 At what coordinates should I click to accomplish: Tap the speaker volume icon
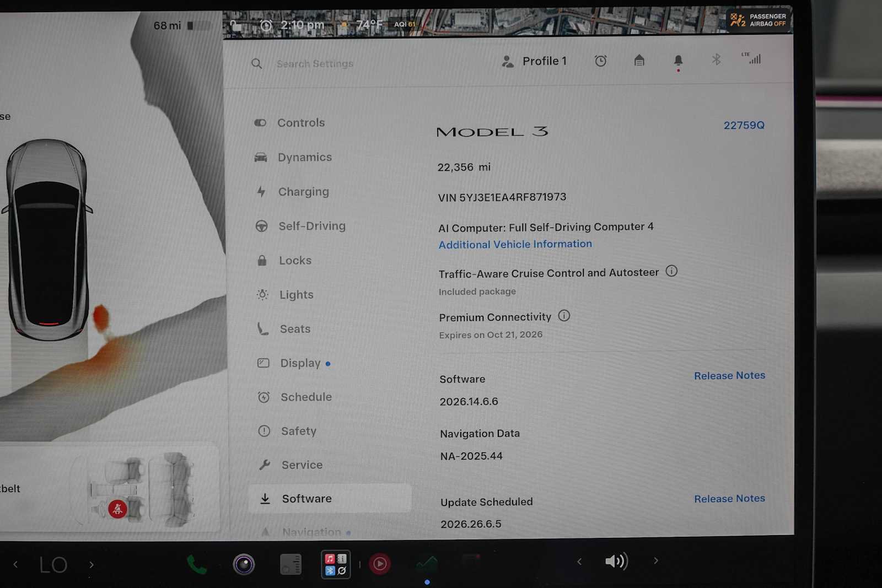[616, 562]
